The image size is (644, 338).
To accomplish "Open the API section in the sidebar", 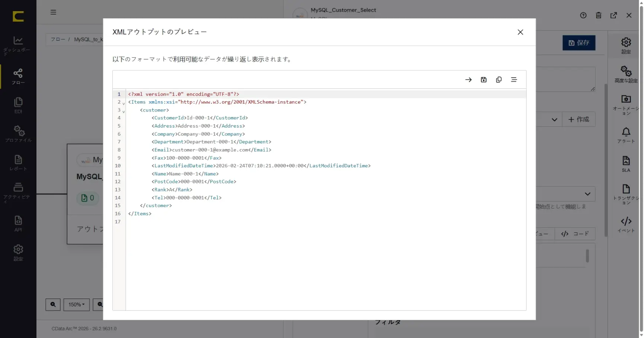I will (18, 223).
